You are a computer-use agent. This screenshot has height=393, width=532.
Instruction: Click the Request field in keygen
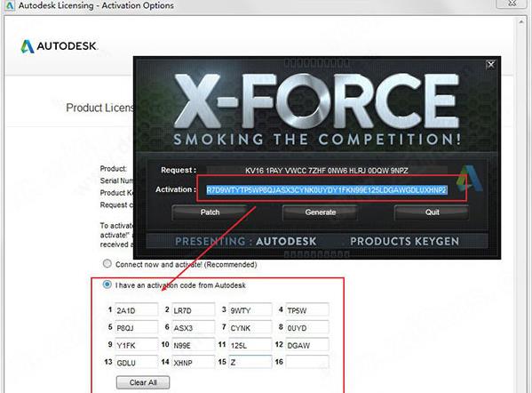click(x=326, y=170)
